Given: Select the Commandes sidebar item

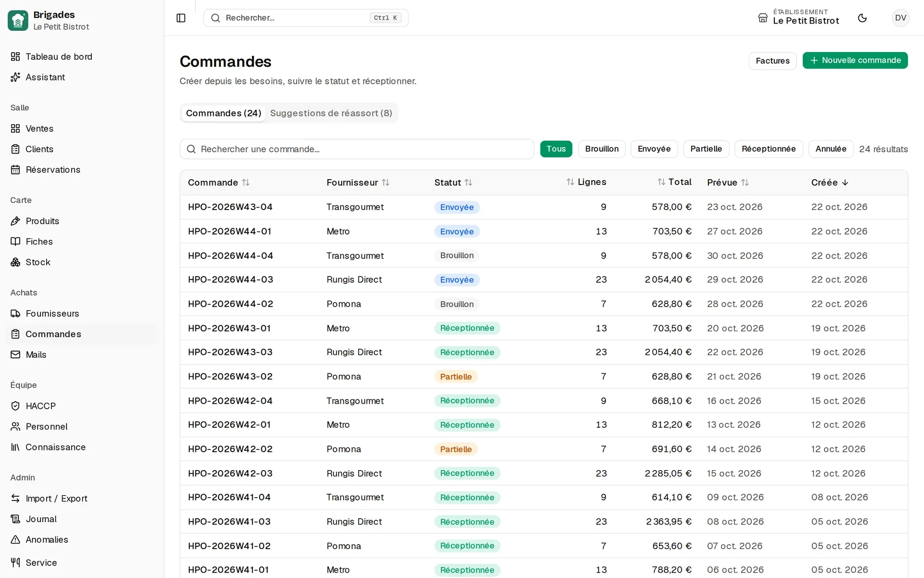Looking at the screenshot, I should (x=82, y=334).
